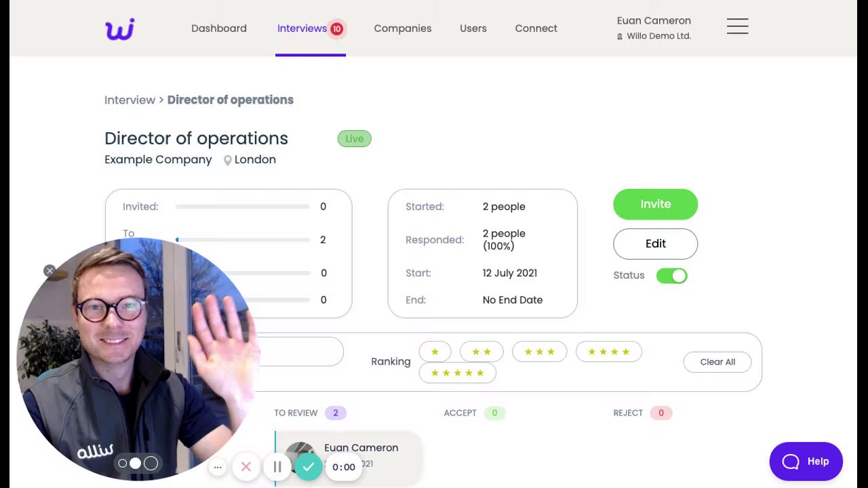Select the smallest camera bubble size
Viewport: 868px width, 488px height.
tap(123, 464)
